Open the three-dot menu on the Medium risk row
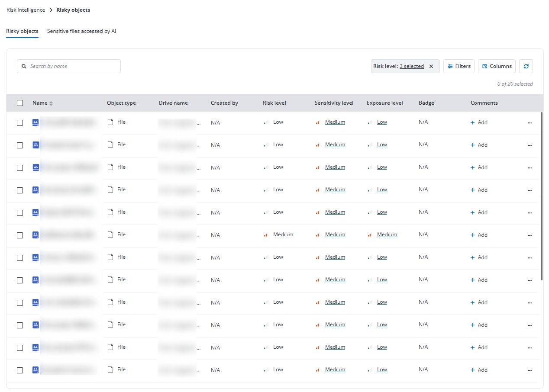 tap(530, 235)
